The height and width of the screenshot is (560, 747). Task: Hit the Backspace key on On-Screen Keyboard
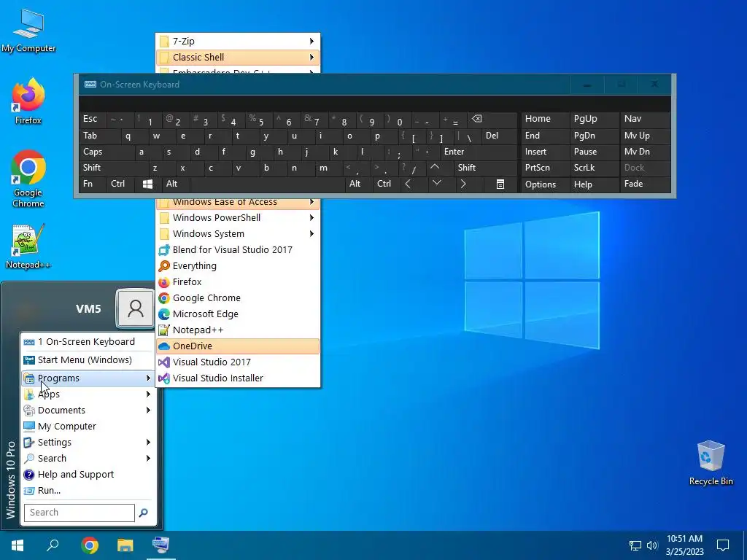point(491,120)
